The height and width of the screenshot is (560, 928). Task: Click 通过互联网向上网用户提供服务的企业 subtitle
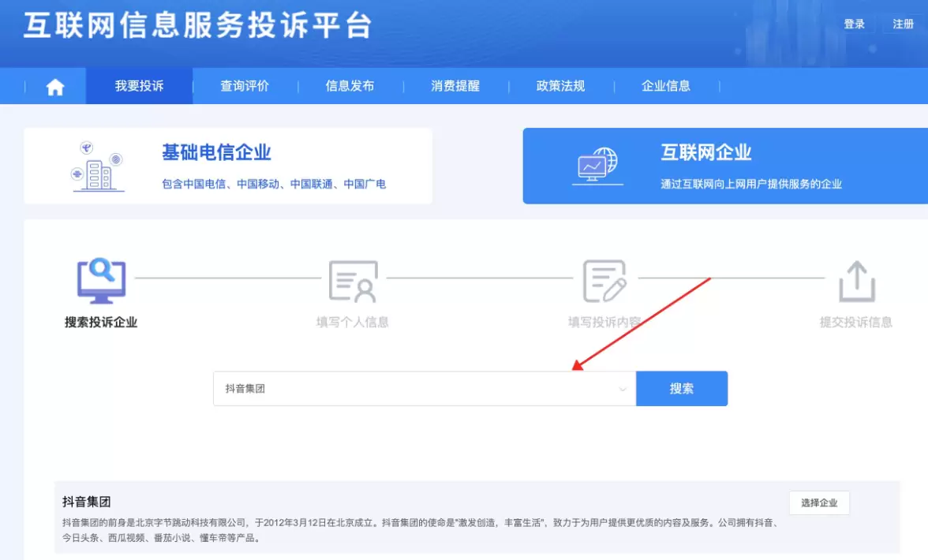click(751, 184)
